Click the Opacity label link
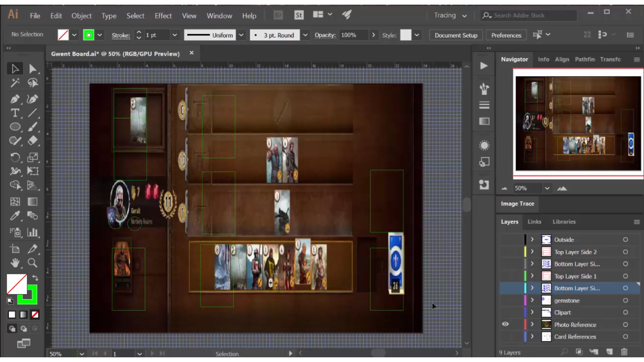644x362 pixels. point(325,35)
